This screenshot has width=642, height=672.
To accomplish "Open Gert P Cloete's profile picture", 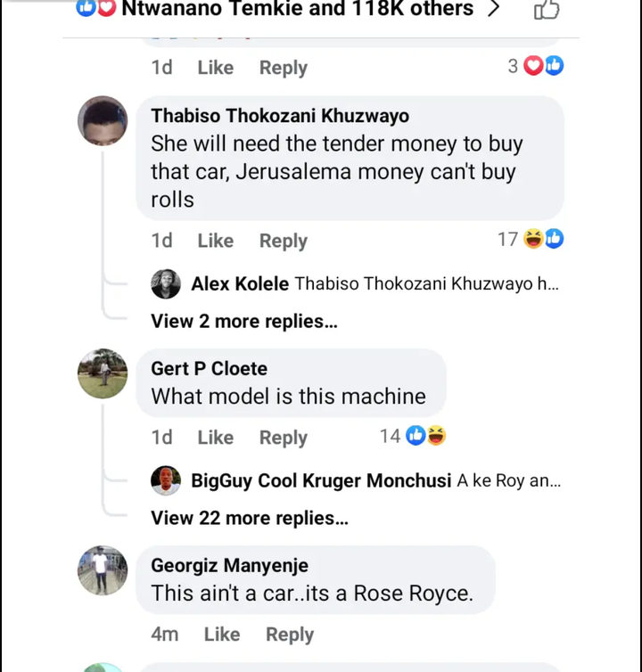I will click(103, 373).
